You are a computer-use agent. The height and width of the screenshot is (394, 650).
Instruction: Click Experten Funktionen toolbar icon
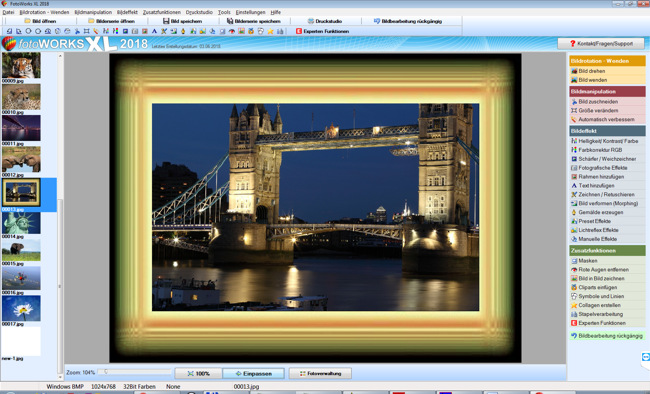tap(299, 31)
